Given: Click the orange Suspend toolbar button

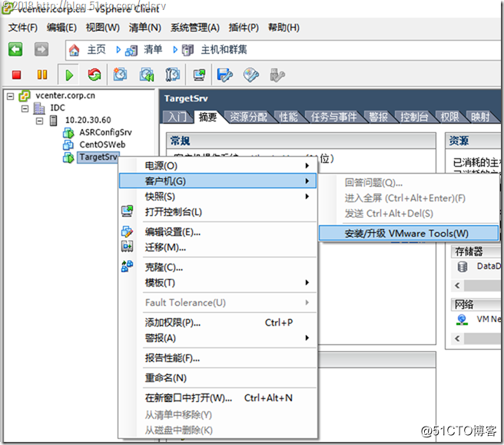Looking at the screenshot, I should (42, 75).
